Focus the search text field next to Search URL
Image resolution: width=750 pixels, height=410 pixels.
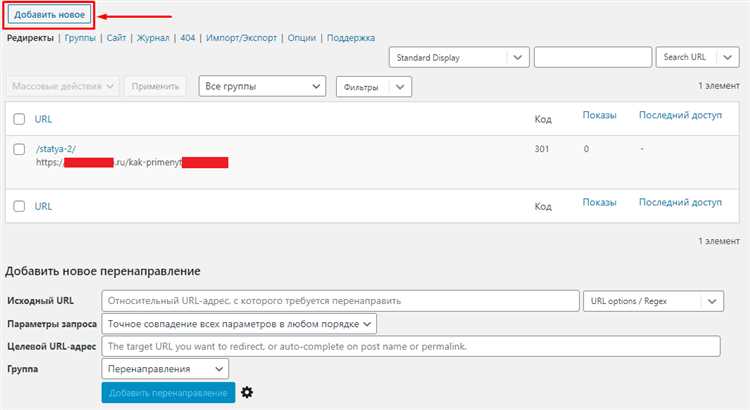pos(593,57)
